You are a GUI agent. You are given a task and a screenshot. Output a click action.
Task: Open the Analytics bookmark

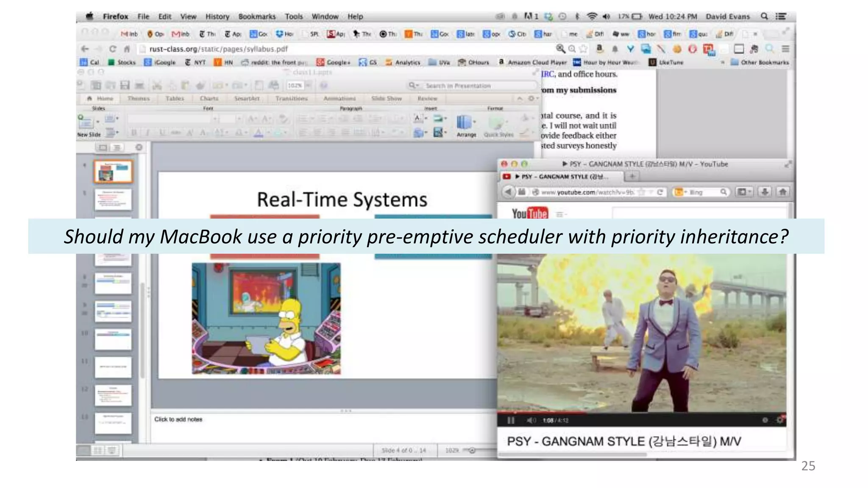tap(403, 62)
